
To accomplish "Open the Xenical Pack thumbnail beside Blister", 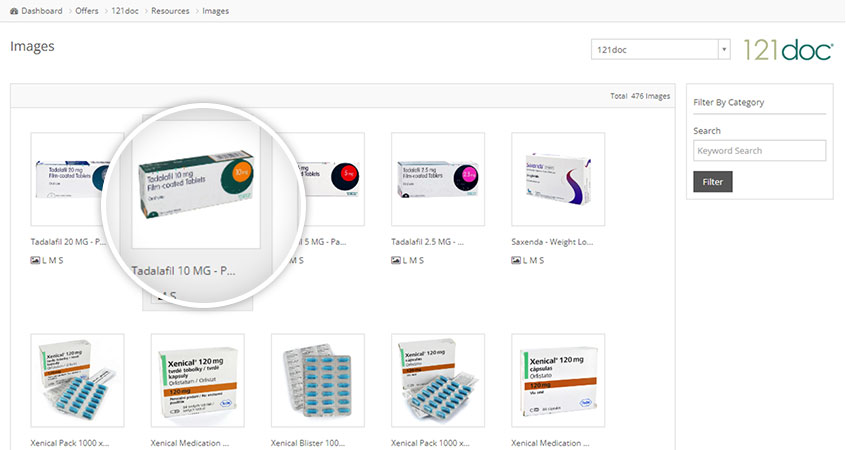I will tap(438, 380).
